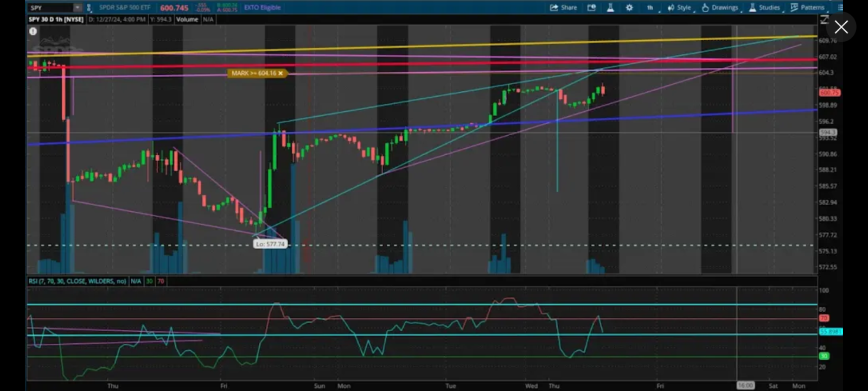The image size is (868, 391).
Task: Click the 585.57 price axis label
Action: coord(828,186)
